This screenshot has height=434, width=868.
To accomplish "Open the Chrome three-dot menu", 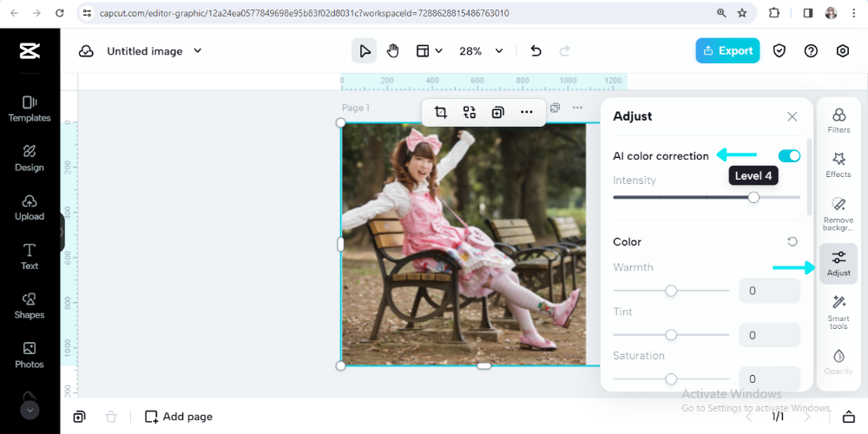I will (853, 13).
